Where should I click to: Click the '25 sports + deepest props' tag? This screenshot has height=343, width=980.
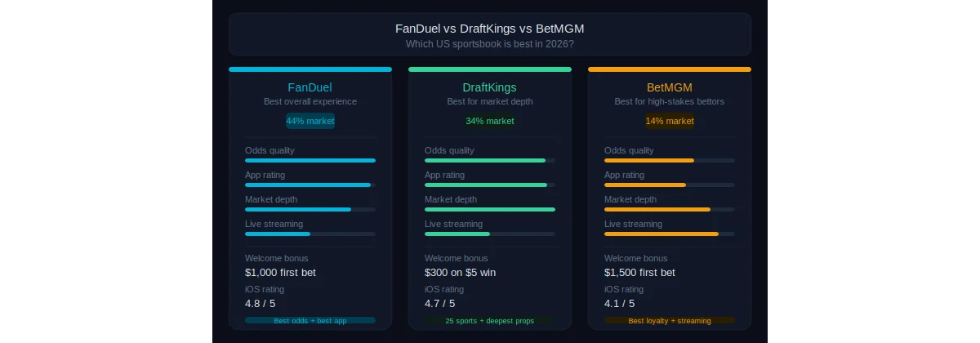[x=490, y=321]
